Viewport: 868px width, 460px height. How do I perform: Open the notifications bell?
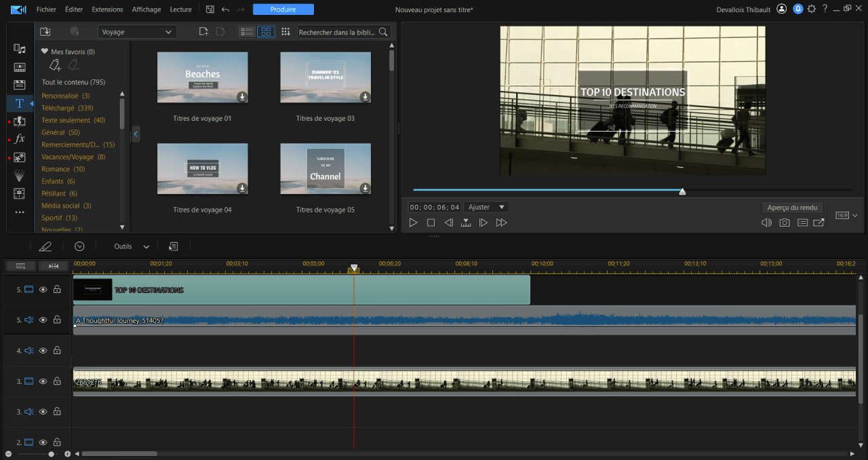(797, 9)
